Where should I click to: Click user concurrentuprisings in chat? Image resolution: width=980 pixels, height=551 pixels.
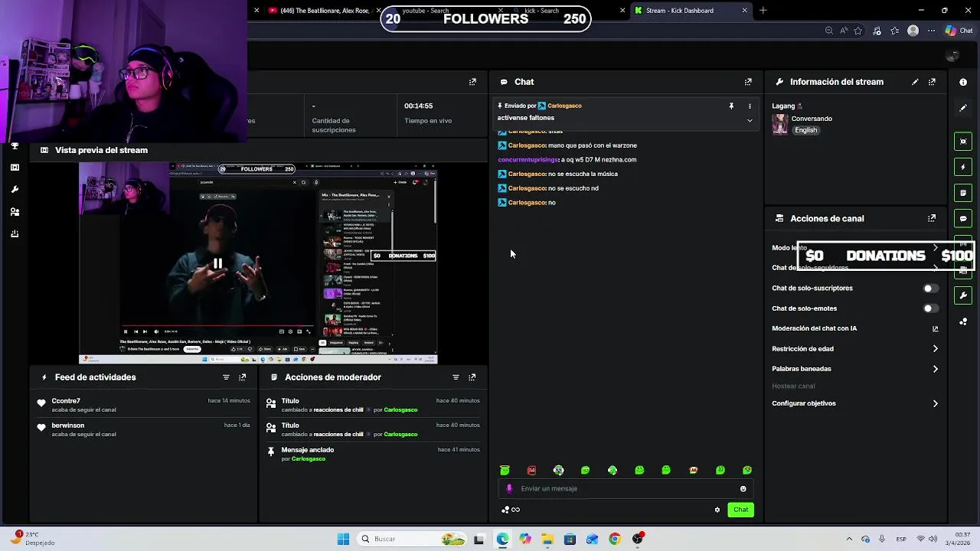[528, 160]
